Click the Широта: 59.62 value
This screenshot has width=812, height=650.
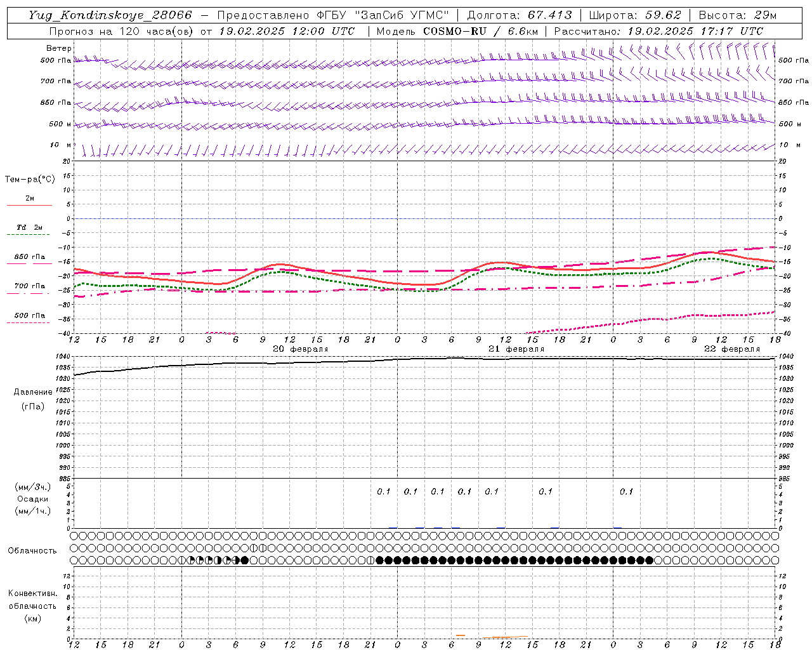(635, 15)
